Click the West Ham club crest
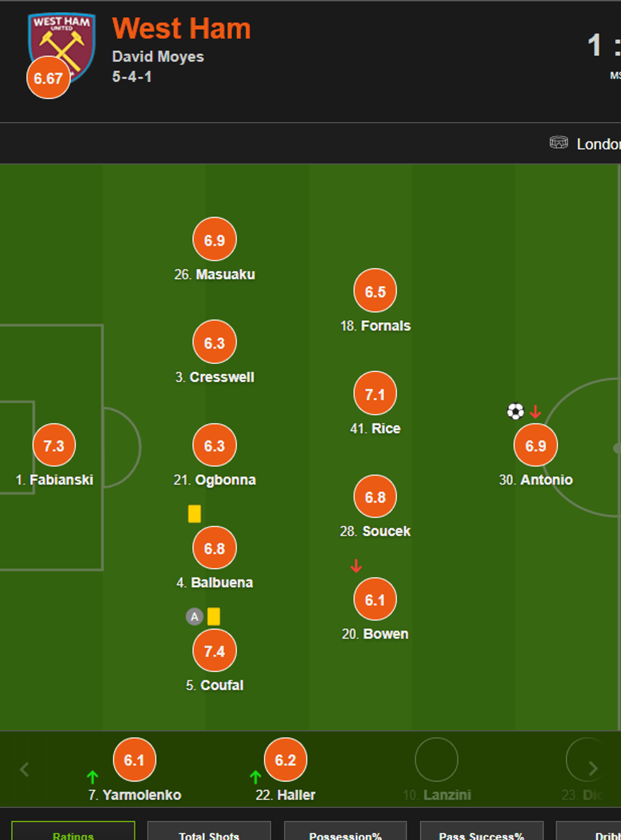 [61, 46]
